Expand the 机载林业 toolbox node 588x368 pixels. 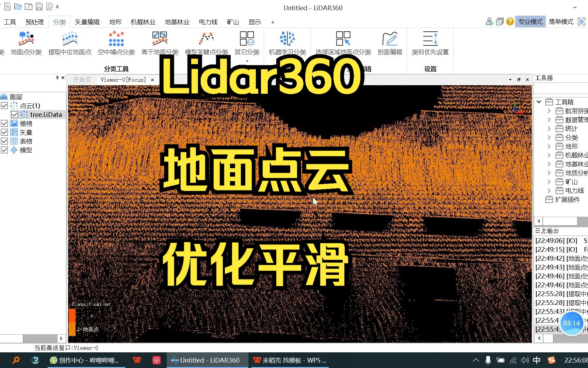tap(549, 155)
